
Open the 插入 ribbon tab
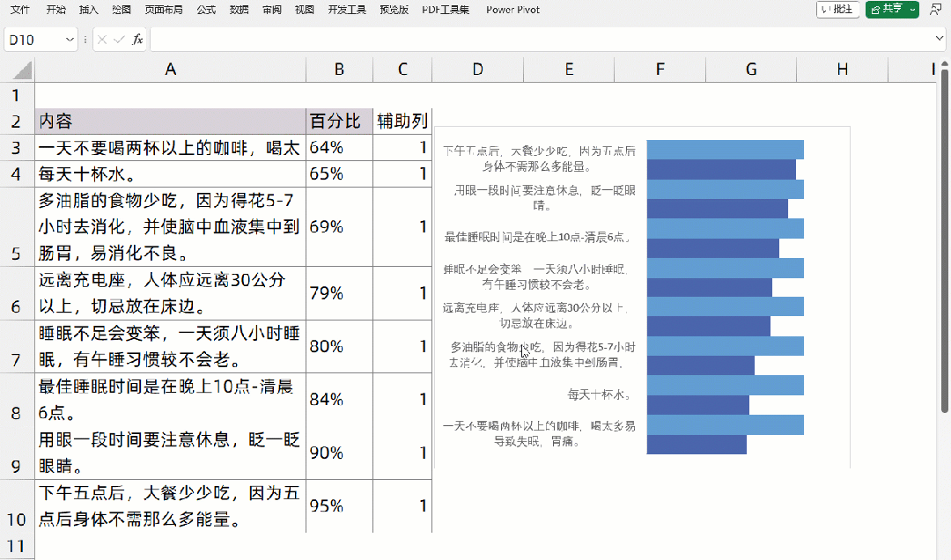pos(89,10)
